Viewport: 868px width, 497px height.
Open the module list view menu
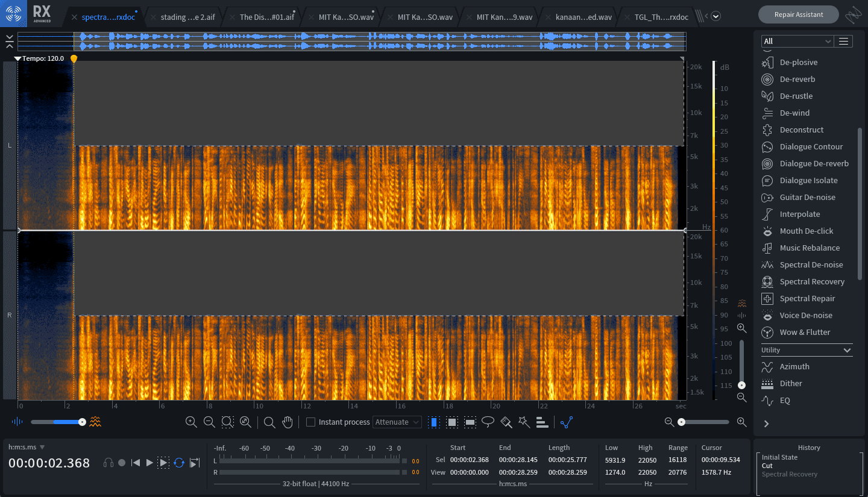click(x=844, y=41)
